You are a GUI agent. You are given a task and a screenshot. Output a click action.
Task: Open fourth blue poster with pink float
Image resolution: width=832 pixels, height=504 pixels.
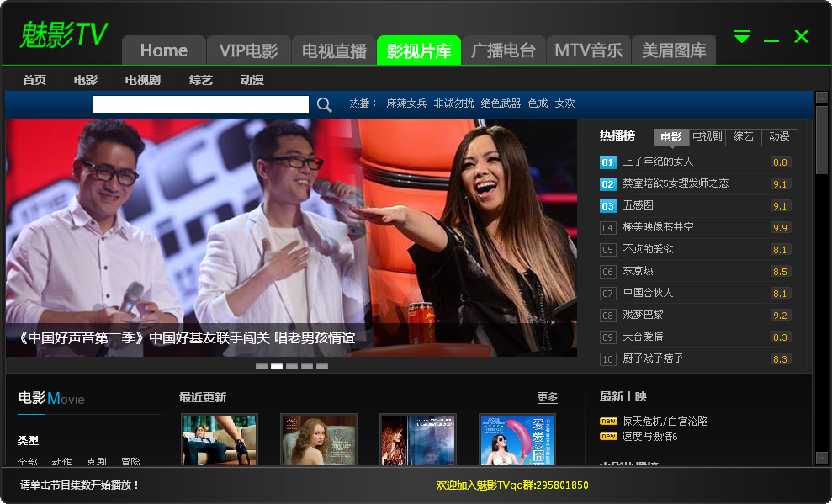(517, 440)
